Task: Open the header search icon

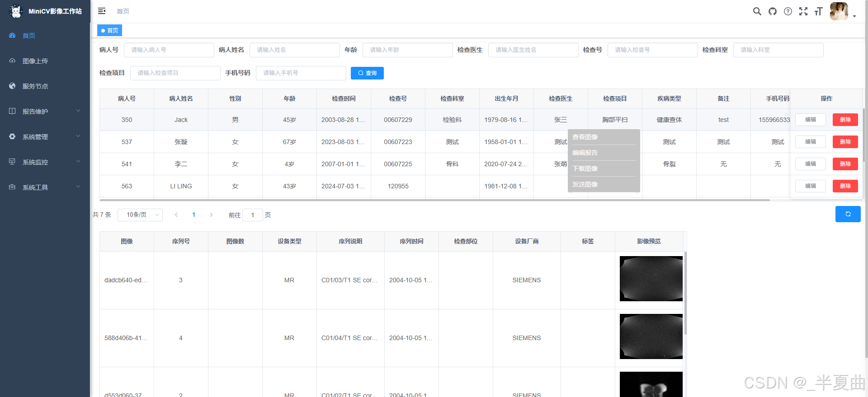Action: (x=757, y=11)
